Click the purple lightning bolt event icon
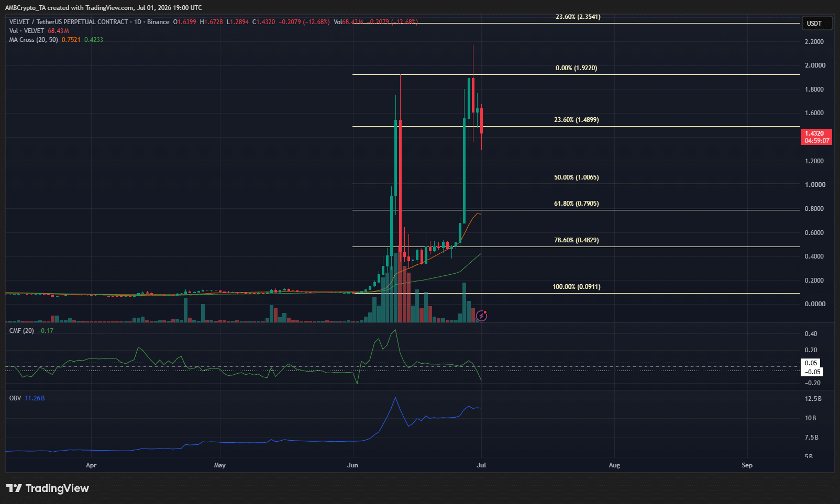The width and height of the screenshot is (840, 504). coord(482,316)
